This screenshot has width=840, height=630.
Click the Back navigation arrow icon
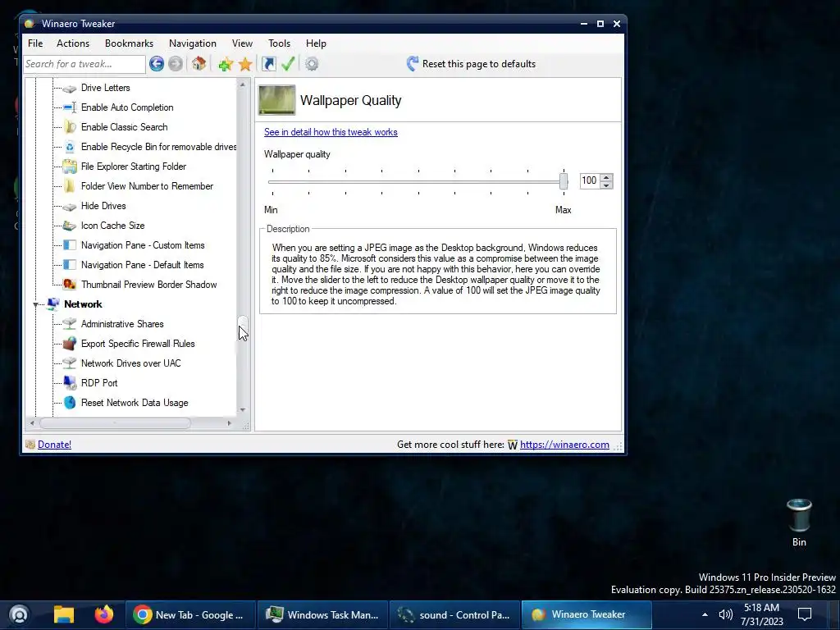pos(157,64)
